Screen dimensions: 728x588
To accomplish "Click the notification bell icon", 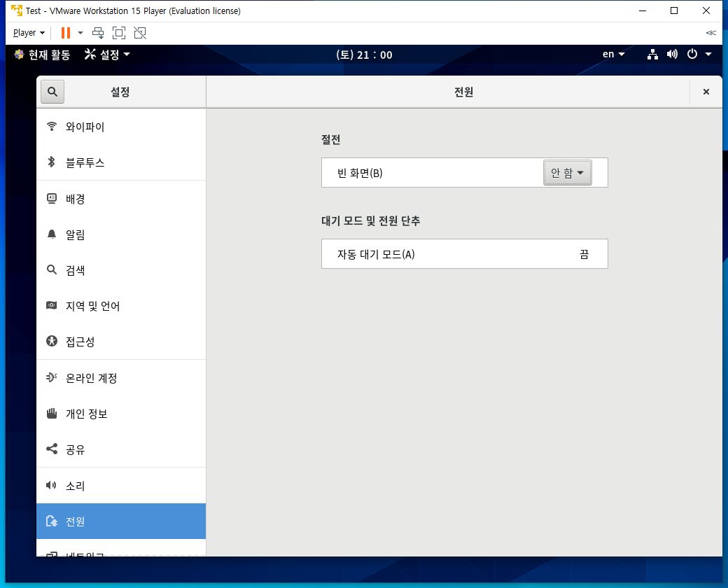I will (52, 234).
